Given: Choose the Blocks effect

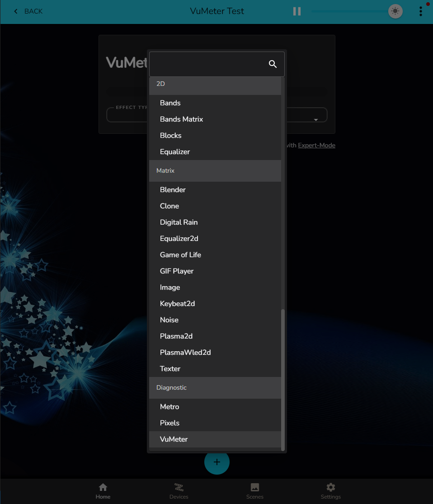Looking at the screenshot, I should tap(215, 135).
